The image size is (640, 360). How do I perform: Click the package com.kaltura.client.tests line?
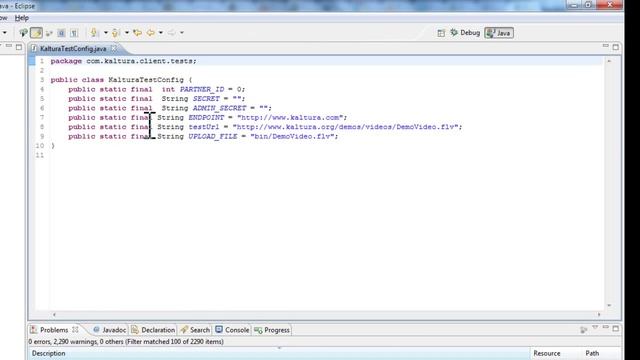[123, 61]
